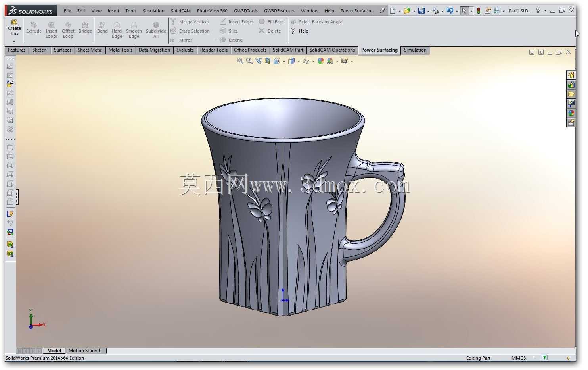Click Select Faces by Angle

[x=316, y=22]
